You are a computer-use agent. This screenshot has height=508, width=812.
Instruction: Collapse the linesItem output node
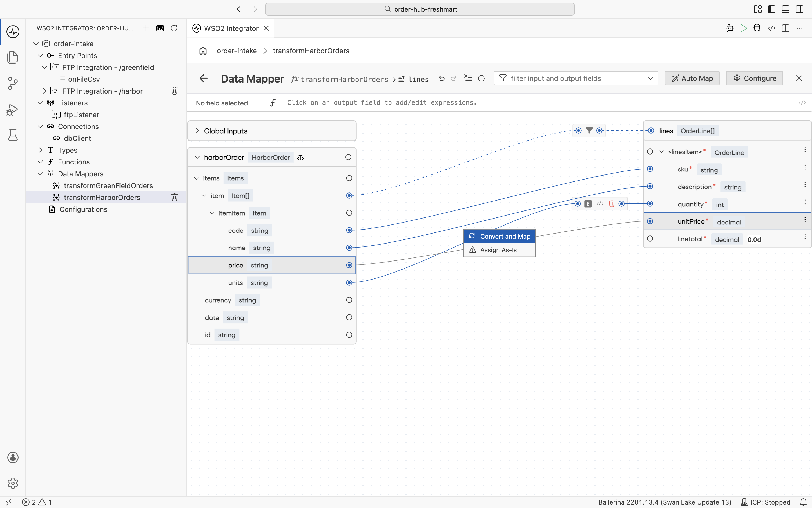tap(661, 152)
